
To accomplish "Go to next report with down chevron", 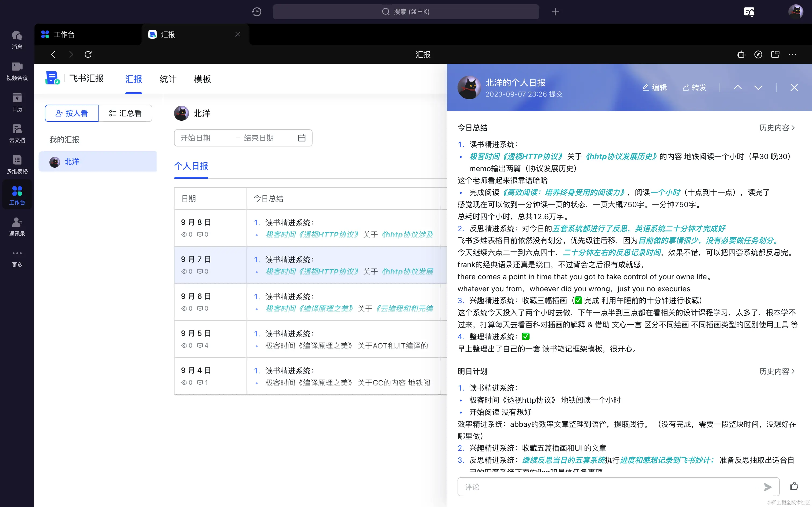I will point(758,87).
